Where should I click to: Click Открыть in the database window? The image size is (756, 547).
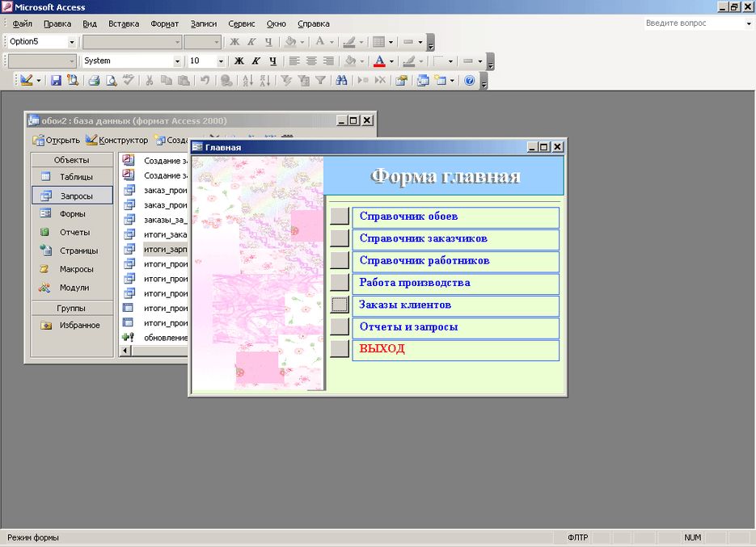pyautogui.click(x=57, y=141)
